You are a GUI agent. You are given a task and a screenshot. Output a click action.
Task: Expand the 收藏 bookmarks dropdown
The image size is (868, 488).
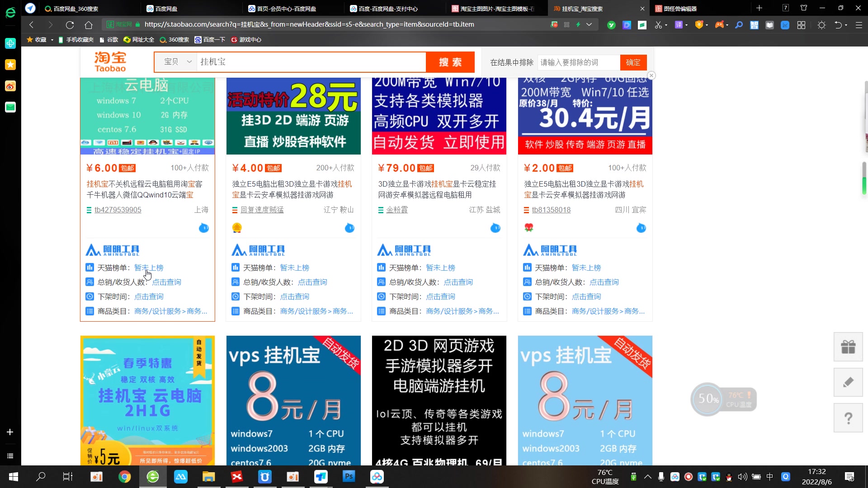coord(52,40)
